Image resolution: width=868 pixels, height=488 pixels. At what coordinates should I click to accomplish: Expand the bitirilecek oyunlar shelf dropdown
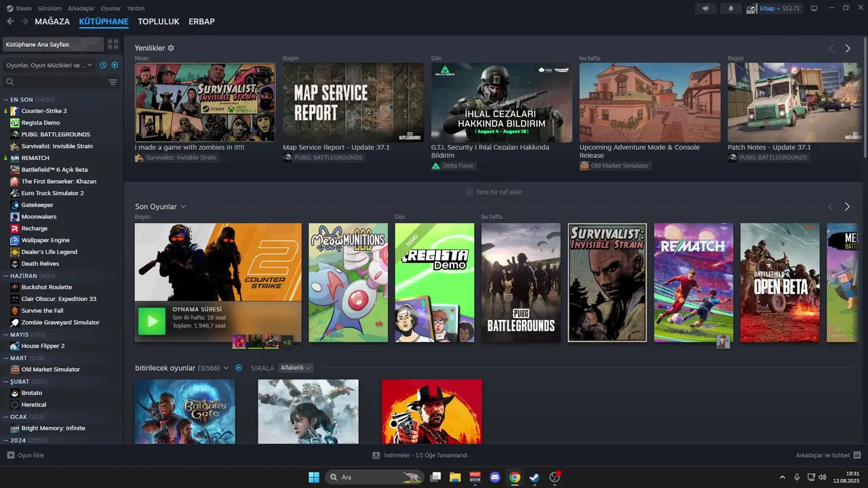point(227,368)
